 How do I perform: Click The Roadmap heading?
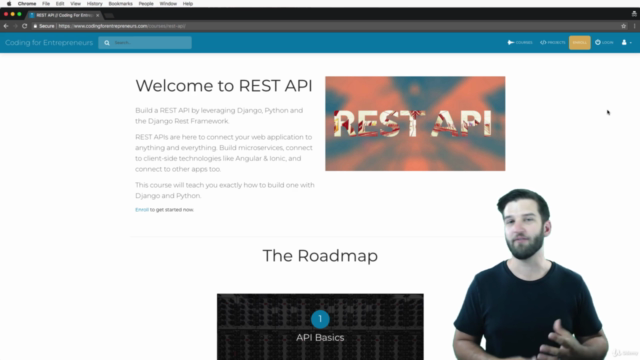tap(320, 256)
